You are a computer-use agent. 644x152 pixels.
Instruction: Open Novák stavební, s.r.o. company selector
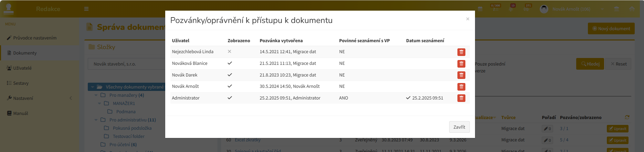click(x=127, y=64)
